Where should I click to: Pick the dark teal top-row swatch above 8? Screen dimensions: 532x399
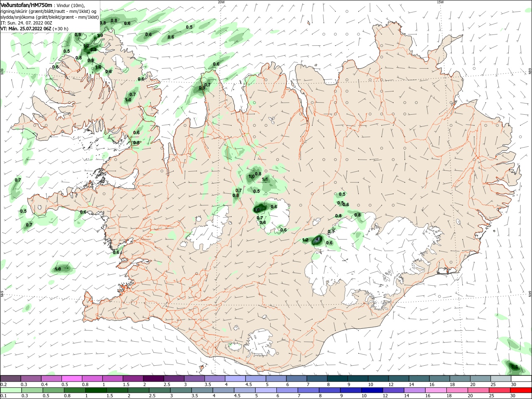tap(337, 379)
